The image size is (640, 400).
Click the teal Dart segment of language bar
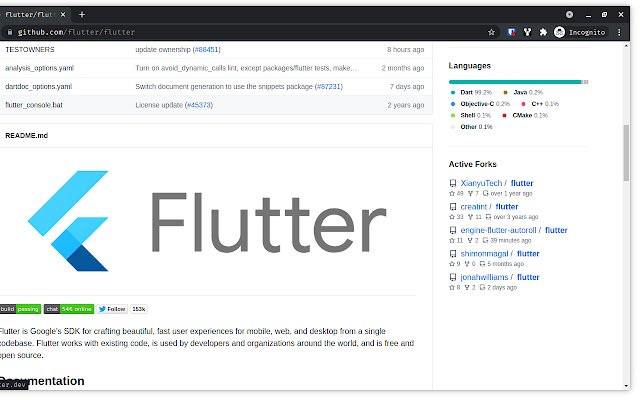pyautogui.click(x=514, y=82)
